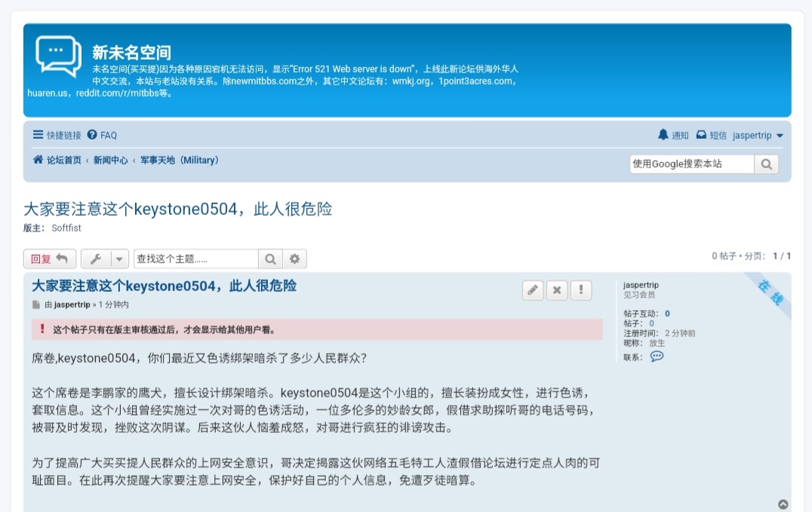Go to 论坛首页 forum home
The height and width of the screenshot is (512, 812).
[x=57, y=160]
